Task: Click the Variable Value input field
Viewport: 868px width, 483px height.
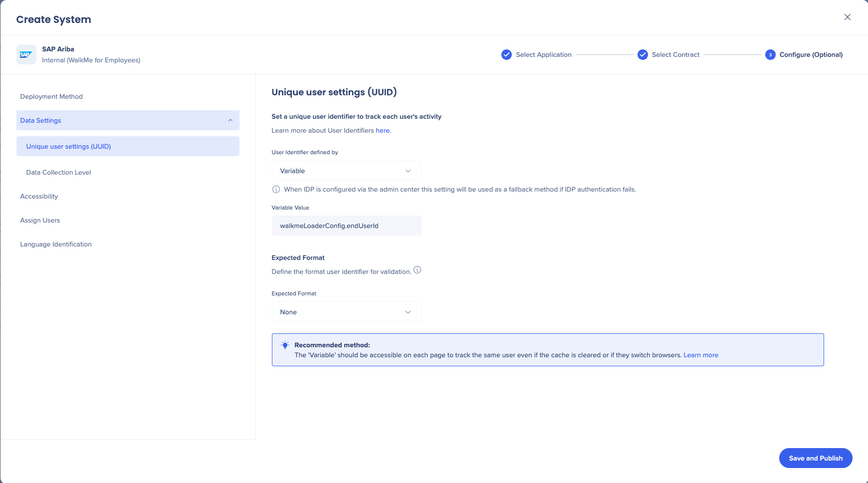Action: [346, 226]
